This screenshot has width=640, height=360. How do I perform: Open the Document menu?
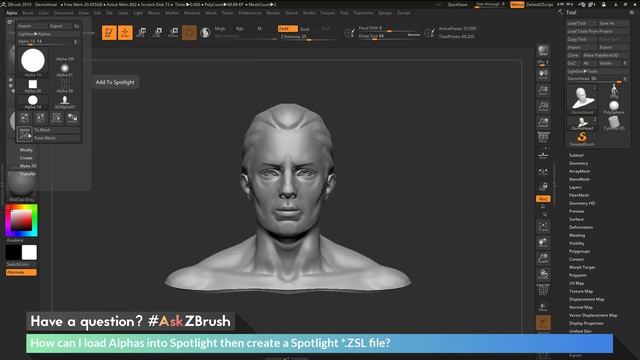(64, 13)
